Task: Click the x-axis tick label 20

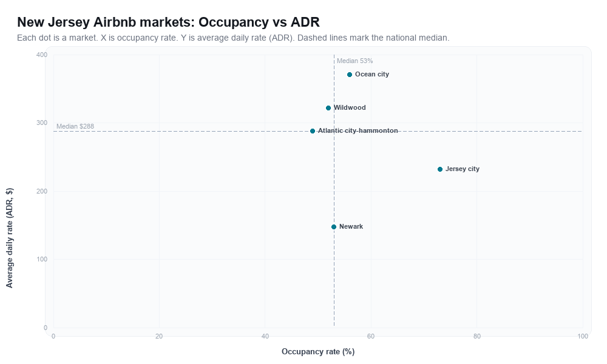Action: tap(159, 337)
